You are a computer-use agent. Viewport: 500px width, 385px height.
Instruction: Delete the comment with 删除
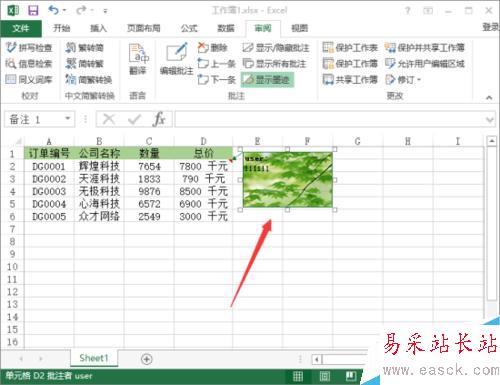pos(212,48)
